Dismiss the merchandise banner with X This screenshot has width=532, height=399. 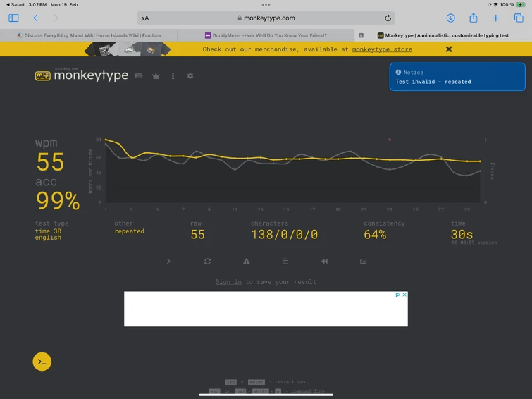pos(449,49)
